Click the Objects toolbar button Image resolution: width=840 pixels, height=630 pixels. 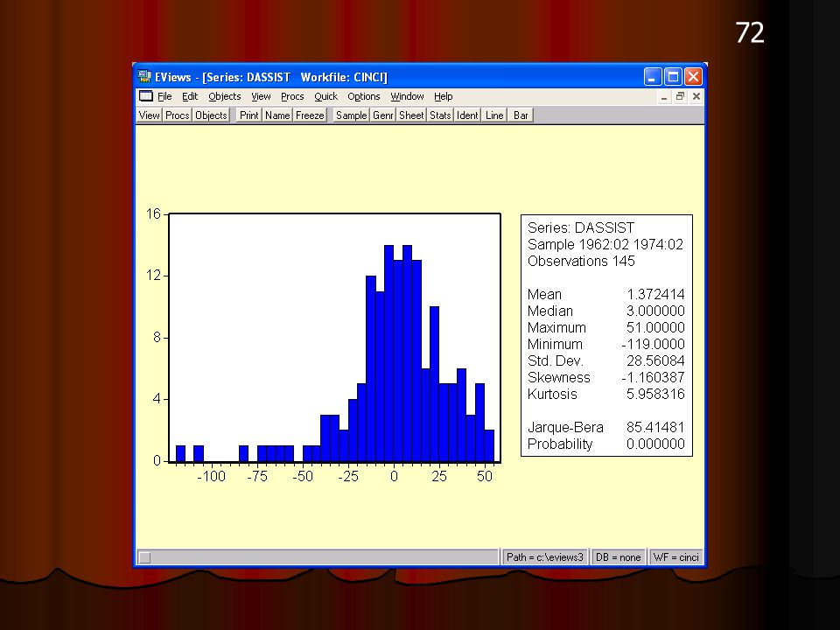point(211,115)
